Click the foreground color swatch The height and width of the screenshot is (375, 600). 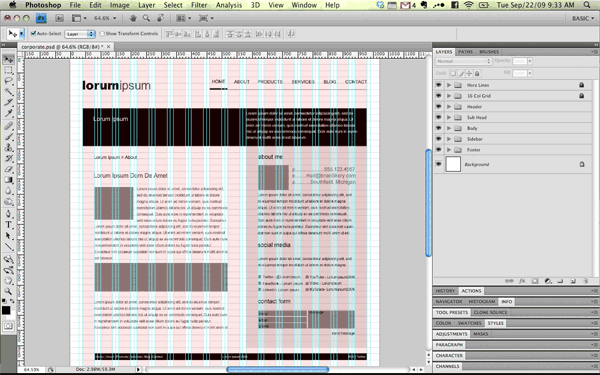coord(6,310)
